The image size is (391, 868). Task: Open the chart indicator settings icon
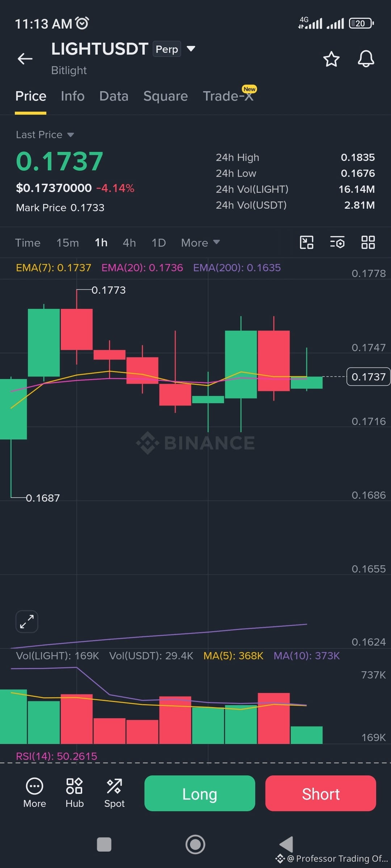point(337,242)
